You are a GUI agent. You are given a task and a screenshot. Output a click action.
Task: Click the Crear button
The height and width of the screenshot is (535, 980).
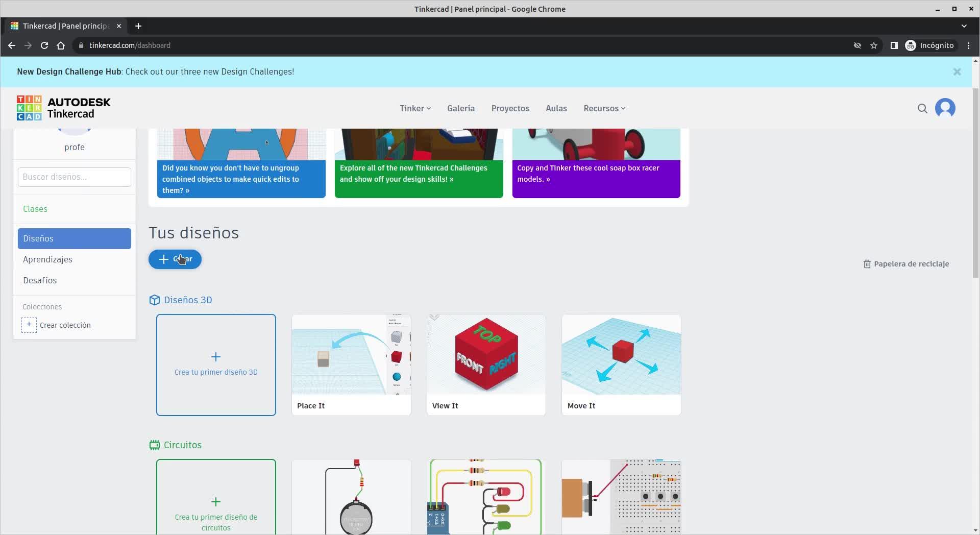click(175, 259)
